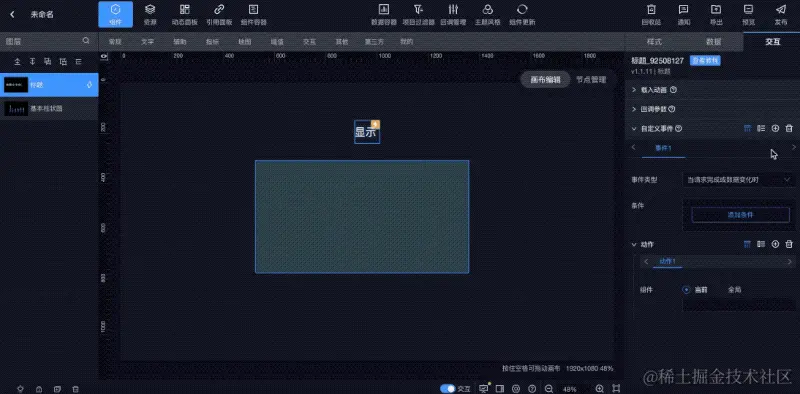This screenshot has width=800, height=394.
Task: Open the 文字 component category
Action: (147, 42)
